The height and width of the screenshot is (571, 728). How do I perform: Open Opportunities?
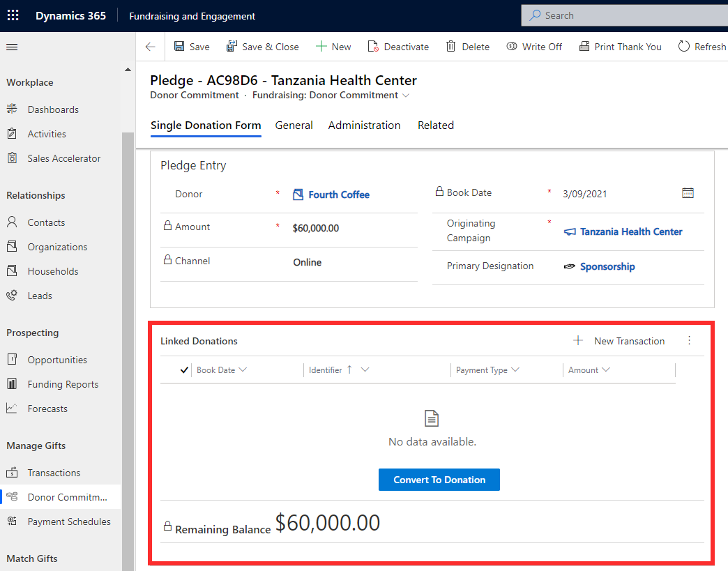pos(57,360)
